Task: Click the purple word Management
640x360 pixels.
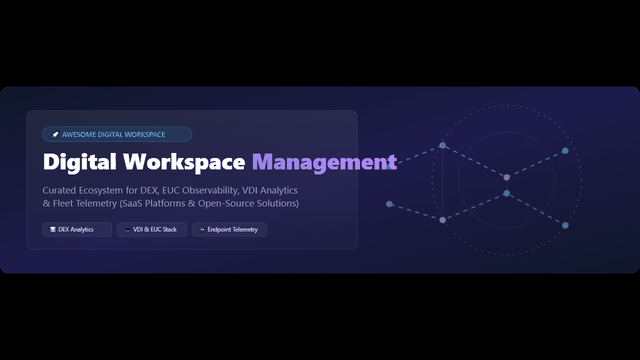Action: point(324,162)
